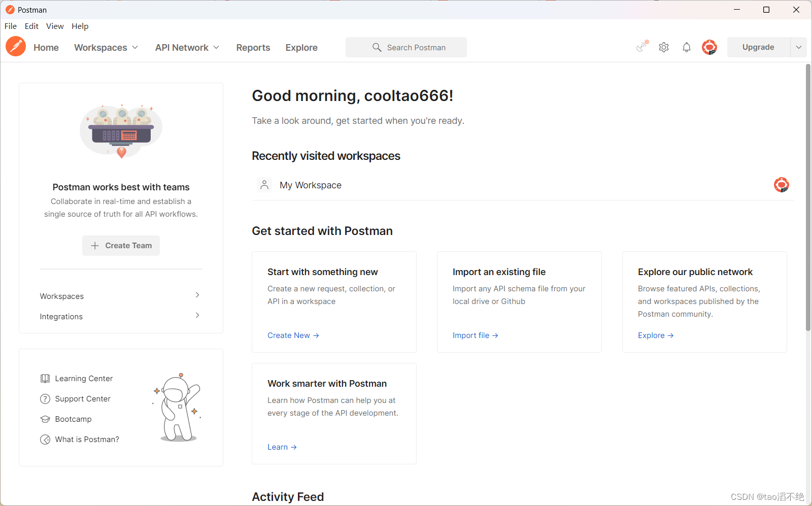Open the File menu
Image resolution: width=812 pixels, height=506 pixels.
11,26
